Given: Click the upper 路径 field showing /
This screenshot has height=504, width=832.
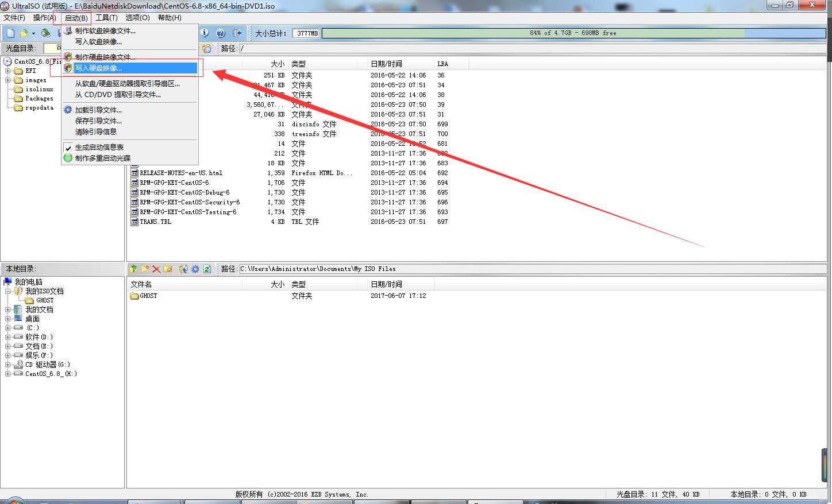Looking at the screenshot, I should (532, 49).
